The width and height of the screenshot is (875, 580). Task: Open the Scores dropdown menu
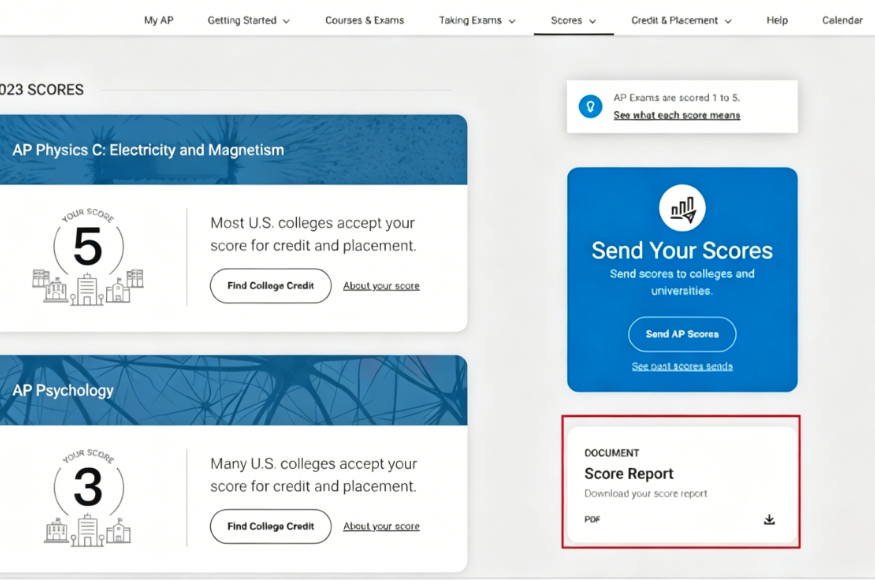573,20
